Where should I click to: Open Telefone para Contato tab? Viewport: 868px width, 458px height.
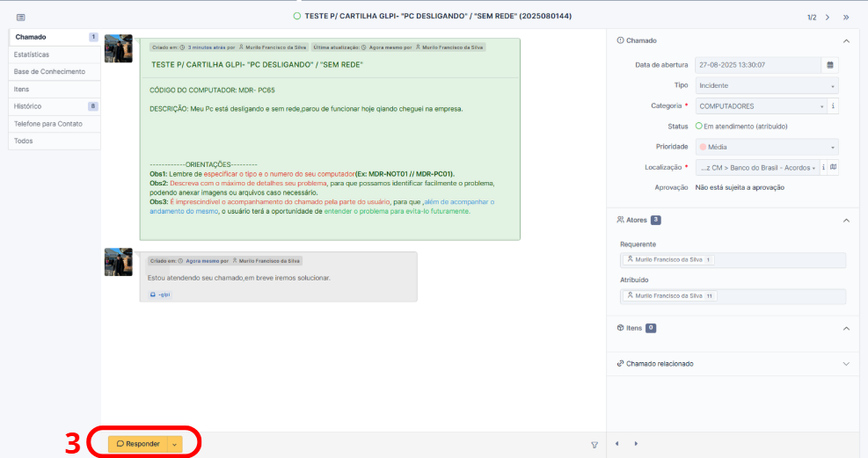55,124
